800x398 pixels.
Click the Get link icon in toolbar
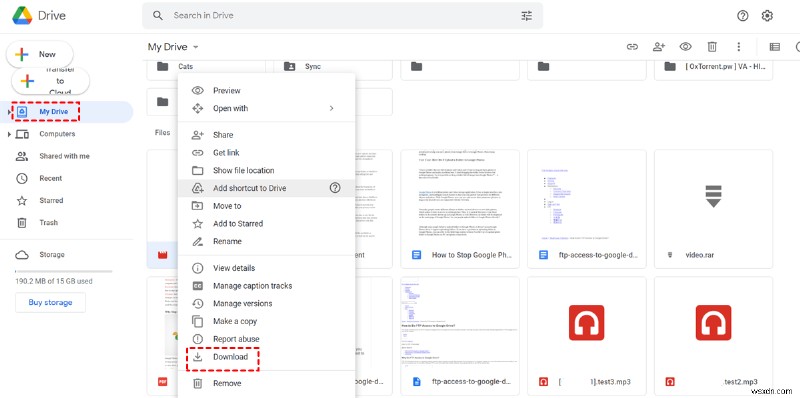[633, 47]
